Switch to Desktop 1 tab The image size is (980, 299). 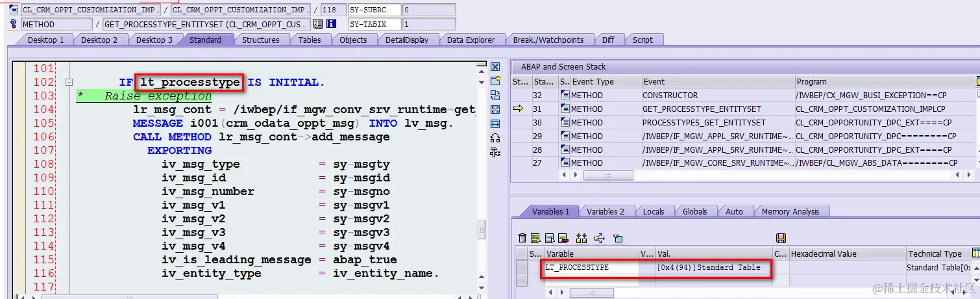45,40
